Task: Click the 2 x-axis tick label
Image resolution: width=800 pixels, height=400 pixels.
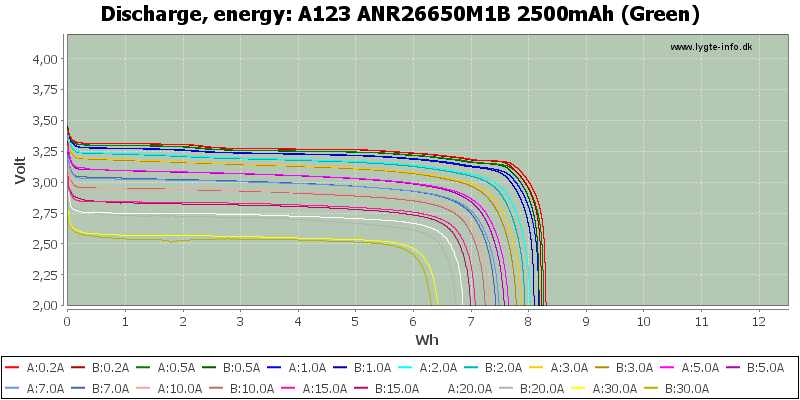Action: tap(183, 321)
